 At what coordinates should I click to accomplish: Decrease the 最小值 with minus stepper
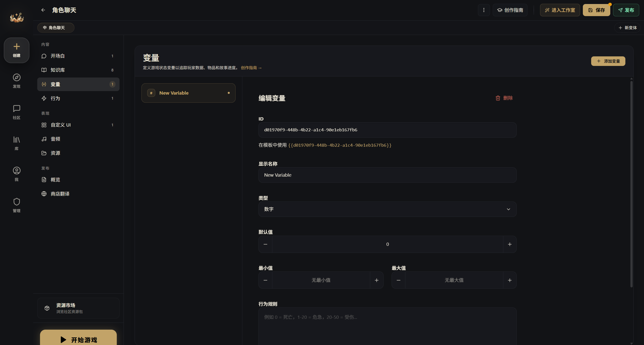pos(265,280)
